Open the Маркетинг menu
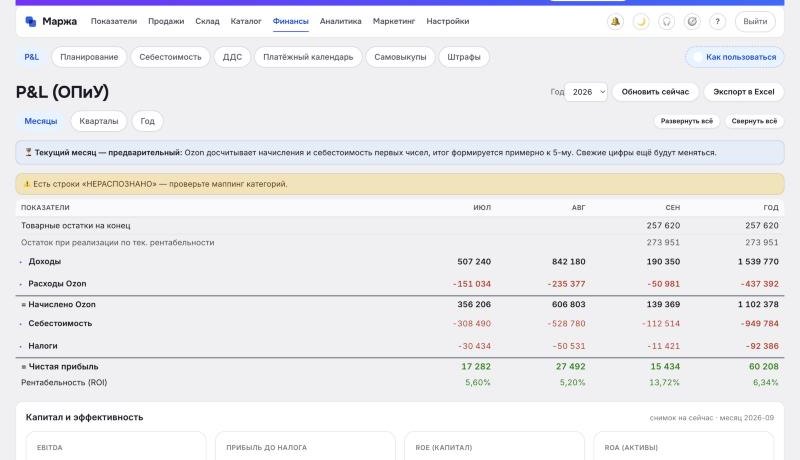The image size is (800, 460). tap(394, 21)
